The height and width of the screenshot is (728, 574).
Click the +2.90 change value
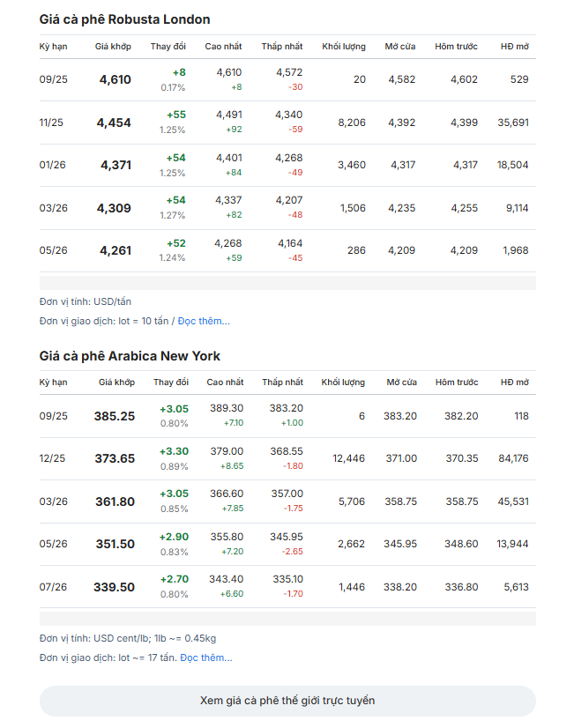click(175, 537)
